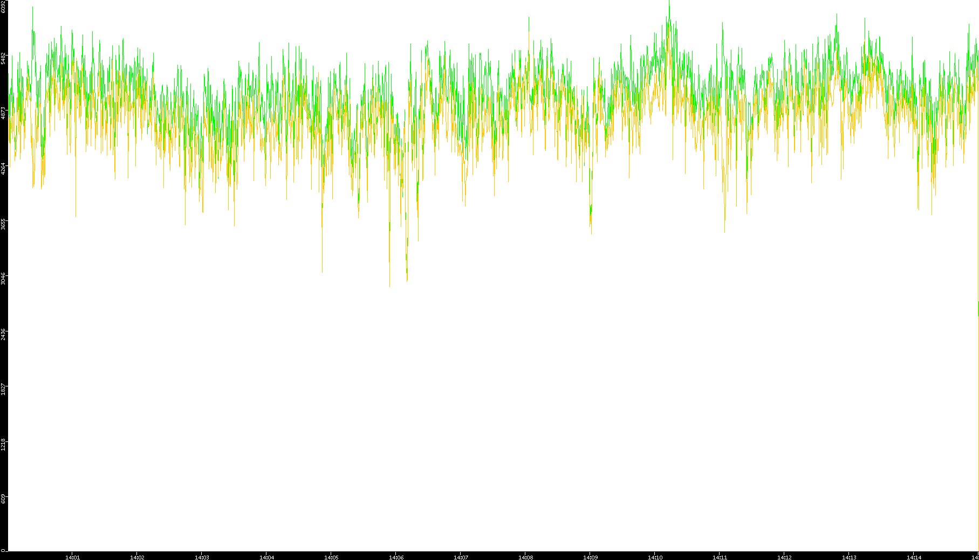Select the 14:05 tick on time axis

(331, 557)
